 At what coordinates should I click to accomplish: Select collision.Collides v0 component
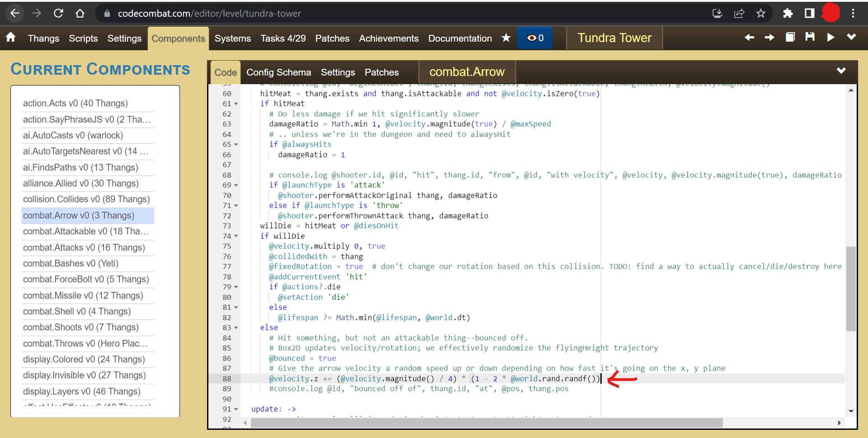pyautogui.click(x=88, y=200)
